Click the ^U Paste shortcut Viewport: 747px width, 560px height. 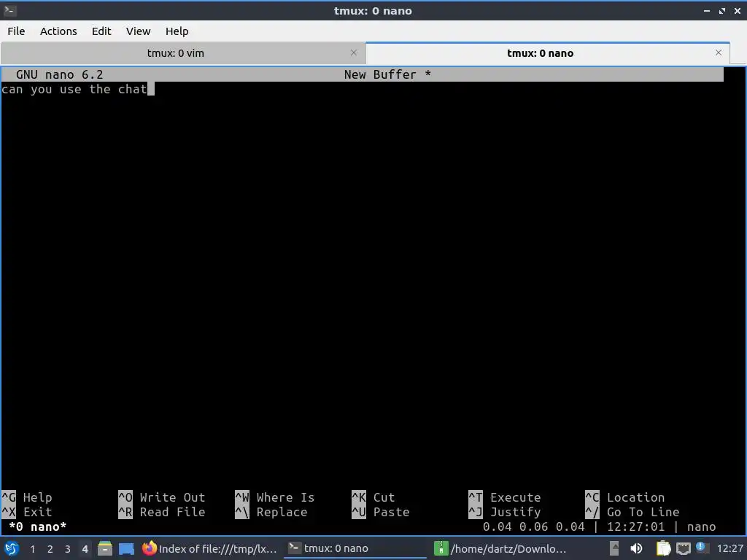(381, 513)
